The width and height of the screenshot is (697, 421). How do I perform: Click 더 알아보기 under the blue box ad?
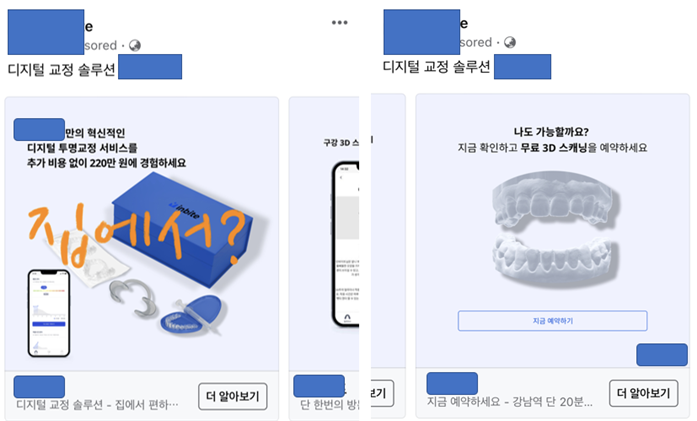(x=233, y=396)
